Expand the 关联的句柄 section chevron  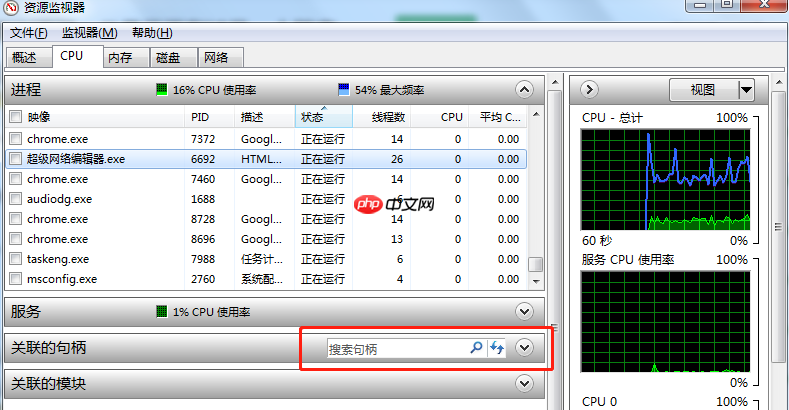[524, 348]
